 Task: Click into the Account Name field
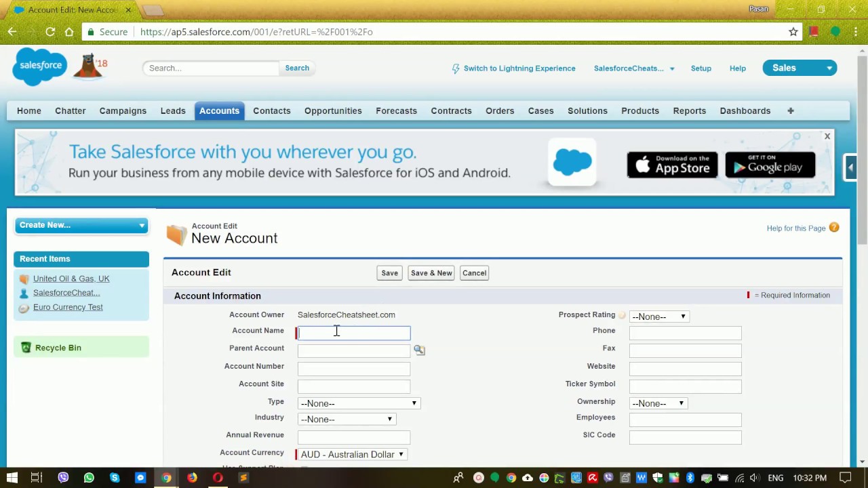click(354, 333)
